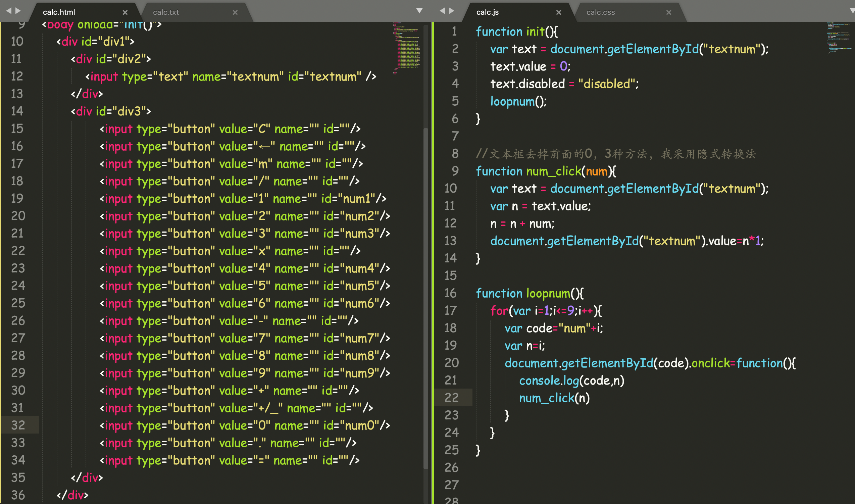Click the button line with id="num2"
Image resolution: width=855 pixels, height=504 pixels.
tap(245, 216)
